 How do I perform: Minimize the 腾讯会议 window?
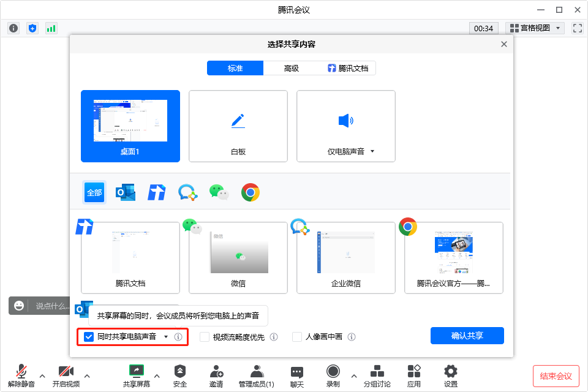[541, 10]
